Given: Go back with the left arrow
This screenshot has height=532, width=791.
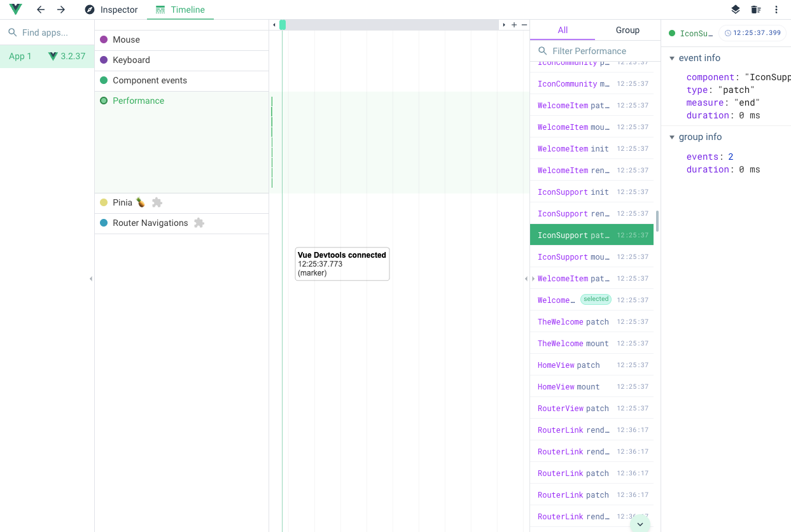Looking at the screenshot, I should 41,10.
